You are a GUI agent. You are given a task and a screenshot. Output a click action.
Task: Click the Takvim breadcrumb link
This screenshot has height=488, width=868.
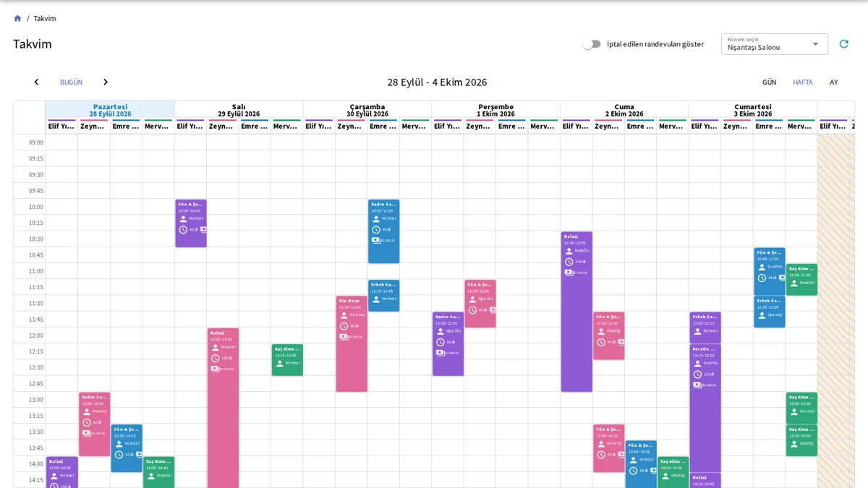pos(45,18)
